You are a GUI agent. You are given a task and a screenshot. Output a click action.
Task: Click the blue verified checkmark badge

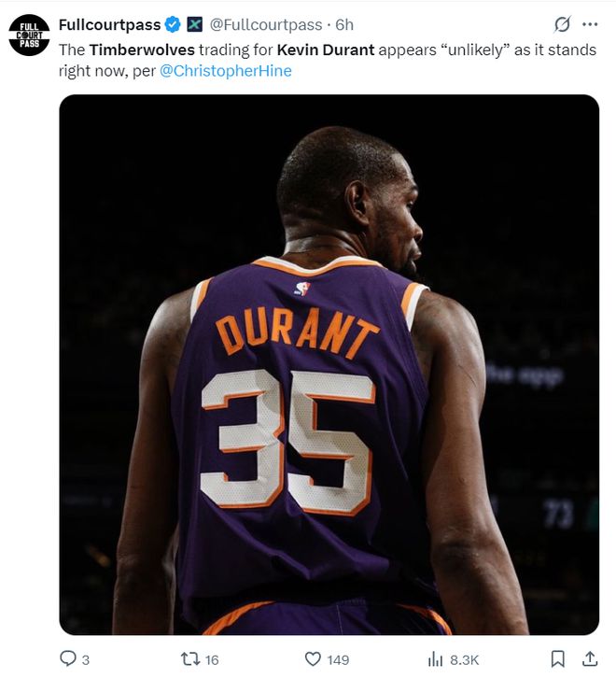(x=173, y=24)
